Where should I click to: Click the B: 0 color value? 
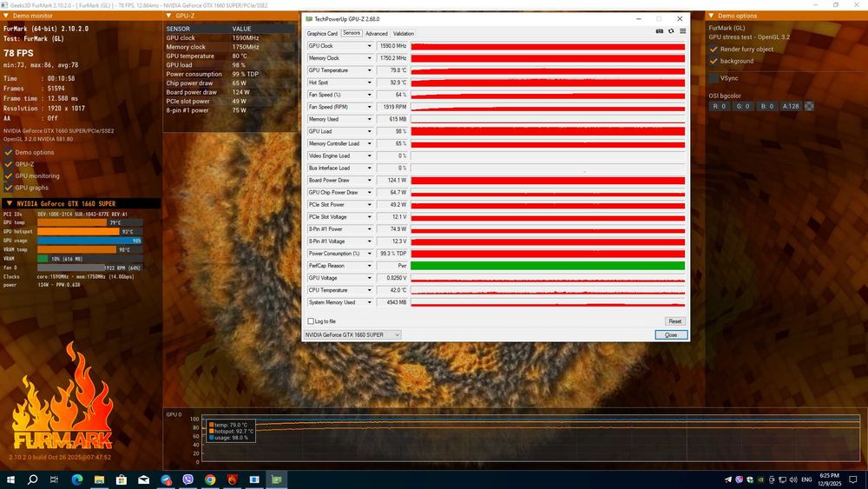(766, 106)
